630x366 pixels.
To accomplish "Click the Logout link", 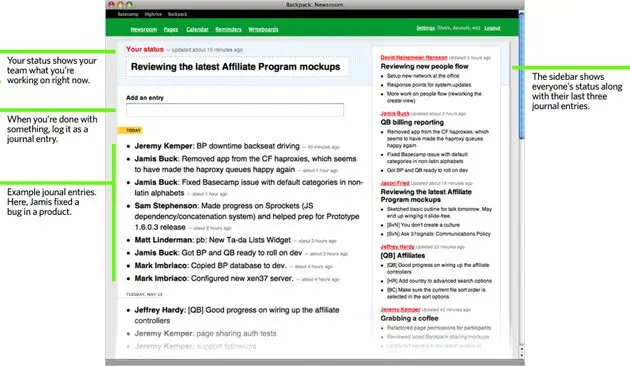I will [492, 28].
